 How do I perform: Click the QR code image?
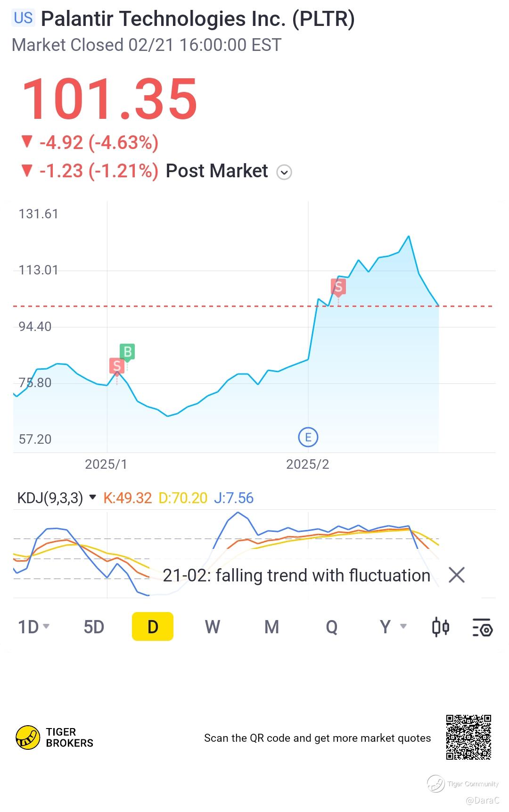click(469, 737)
